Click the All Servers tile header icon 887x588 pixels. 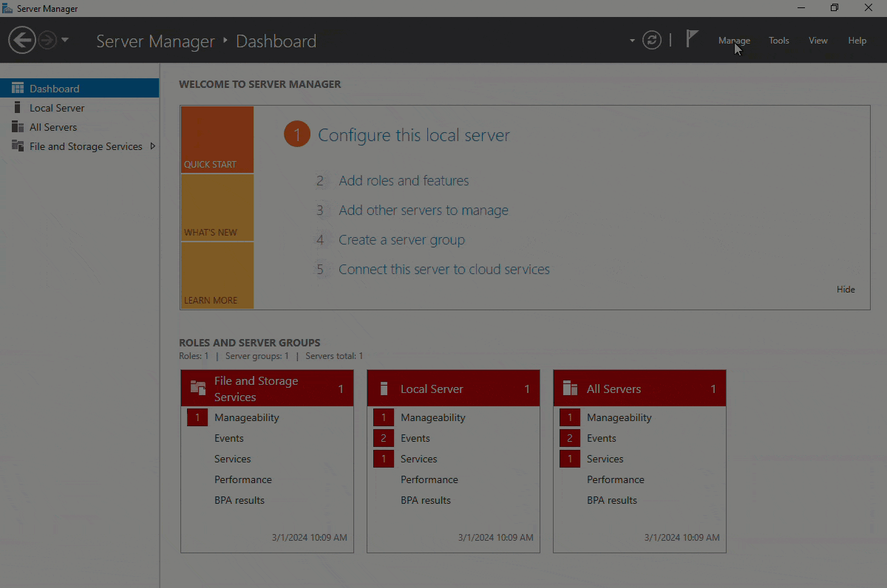pyautogui.click(x=570, y=389)
